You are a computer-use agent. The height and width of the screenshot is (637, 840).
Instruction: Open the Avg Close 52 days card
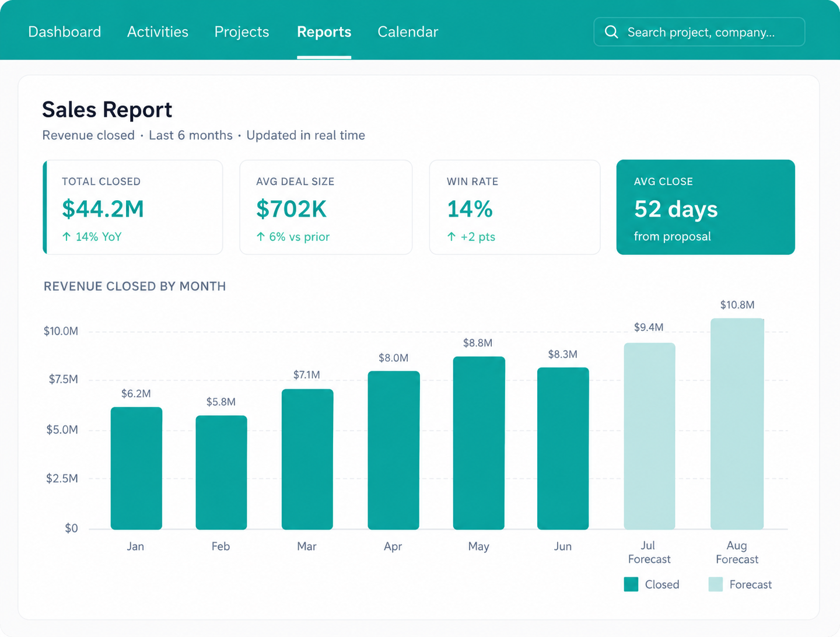click(706, 207)
